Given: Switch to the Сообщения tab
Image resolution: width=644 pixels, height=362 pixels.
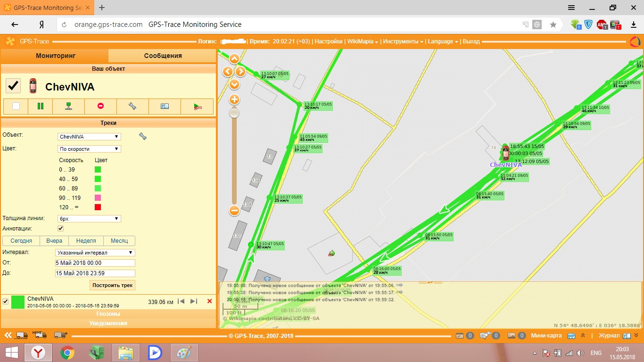Looking at the screenshot, I should tap(163, 56).
